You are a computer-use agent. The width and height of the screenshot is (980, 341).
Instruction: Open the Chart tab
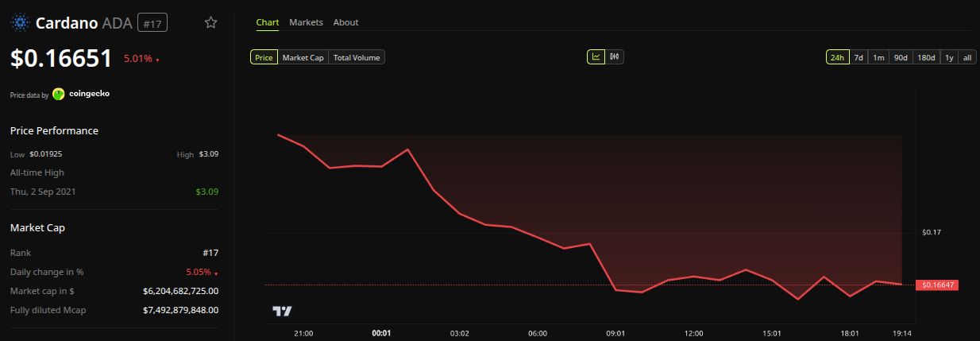268,22
